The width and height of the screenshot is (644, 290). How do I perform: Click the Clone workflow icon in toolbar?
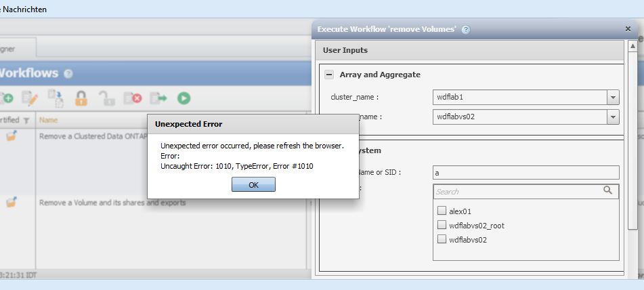56,98
